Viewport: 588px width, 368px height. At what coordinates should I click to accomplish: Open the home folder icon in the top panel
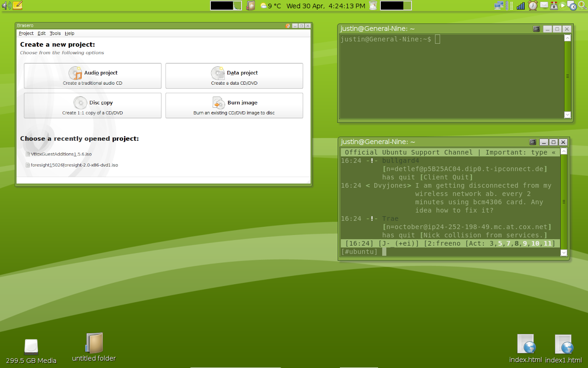coord(250,6)
